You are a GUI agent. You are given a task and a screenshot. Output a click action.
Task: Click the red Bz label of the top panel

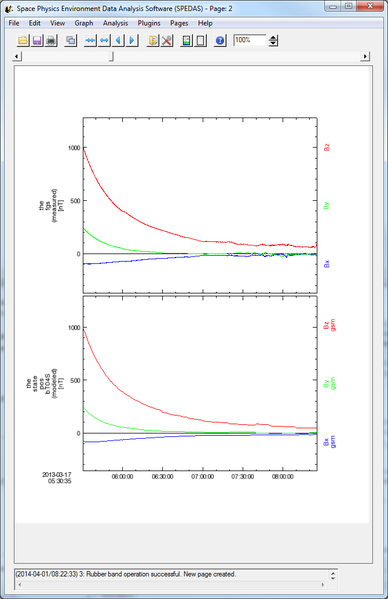pyautogui.click(x=327, y=147)
